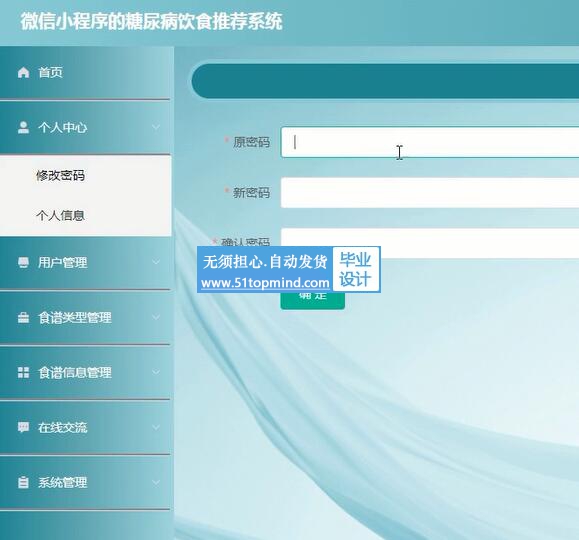The height and width of the screenshot is (540, 579).
Task: Click the person icon for 个人中心
Action: tap(23, 127)
